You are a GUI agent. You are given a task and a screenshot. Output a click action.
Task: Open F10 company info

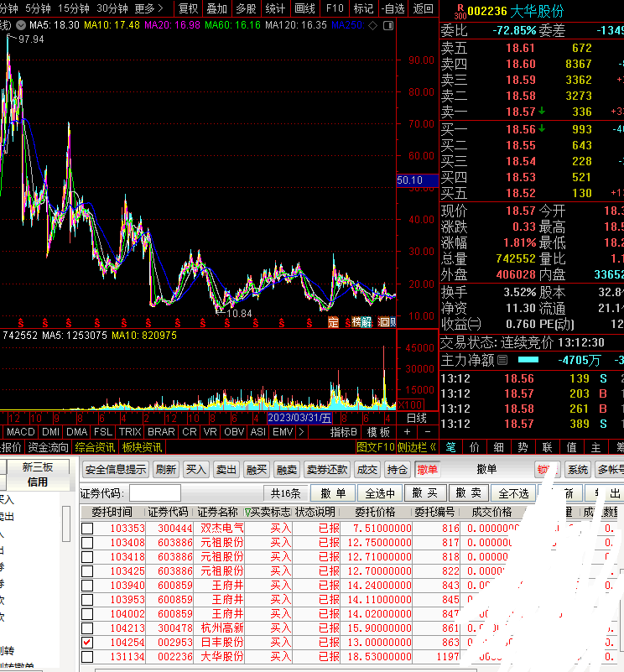[x=335, y=8]
